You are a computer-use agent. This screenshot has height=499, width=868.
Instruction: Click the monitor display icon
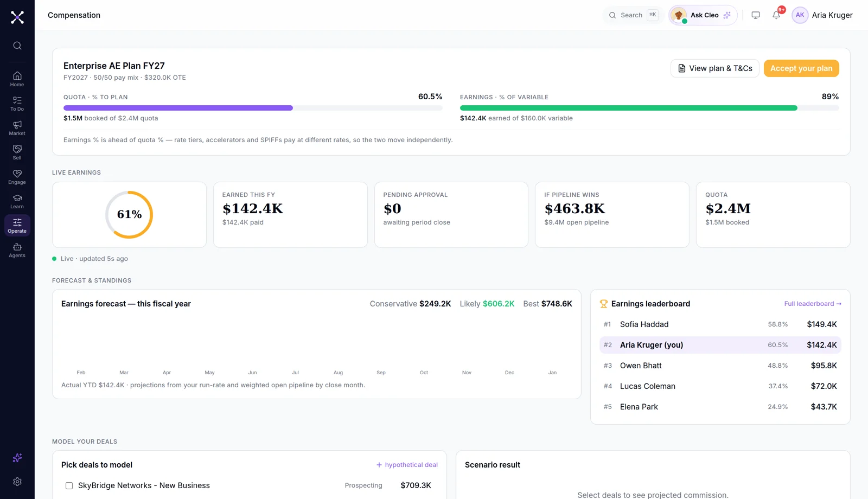[756, 15]
